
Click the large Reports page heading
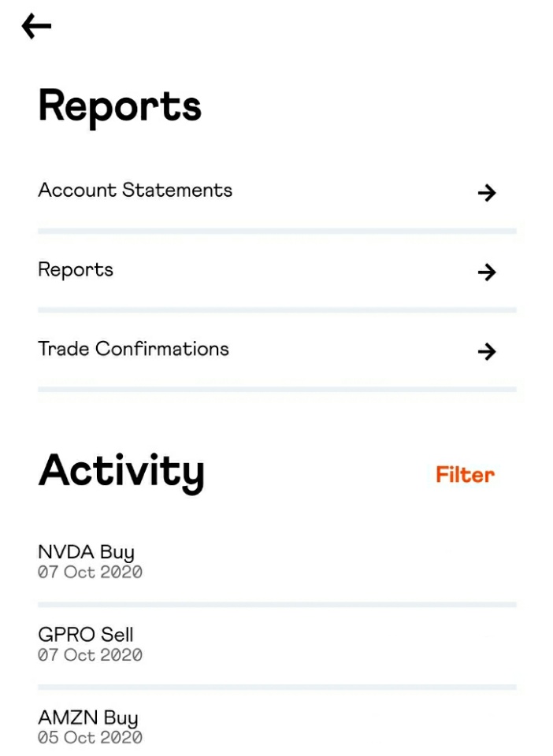[x=120, y=107]
